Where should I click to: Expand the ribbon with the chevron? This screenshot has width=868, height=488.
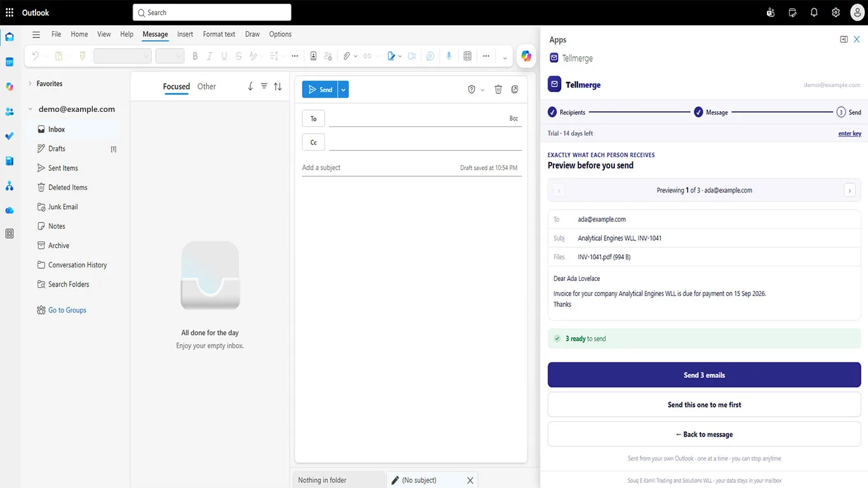coord(505,57)
